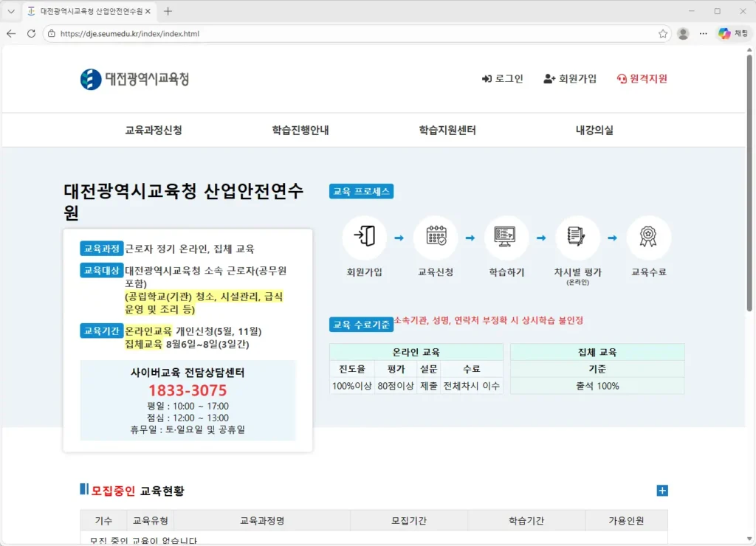Open the 교육과정신청 navigation menu
Screen dimensions: 756x546
click(152, 129)
